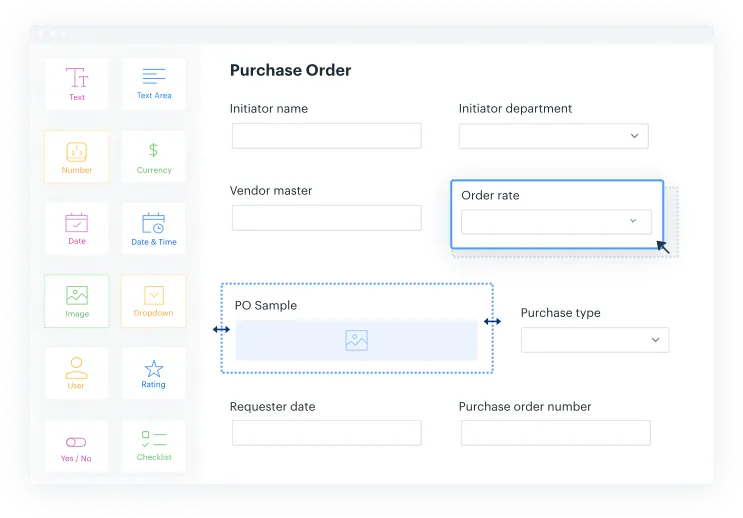Click the Requester date label
The width and height of the screenshot is (743, 518).
click(x=272, y=407)
